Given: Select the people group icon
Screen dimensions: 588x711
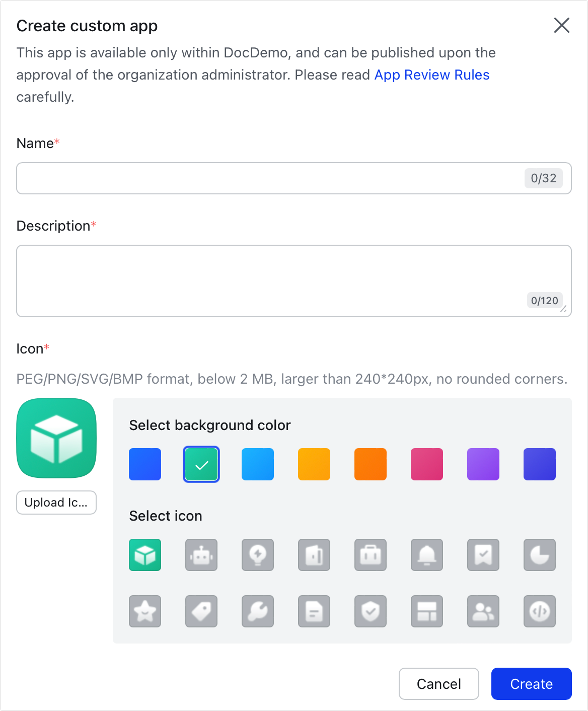Looking at the screenshot, I should pos(483,611).
